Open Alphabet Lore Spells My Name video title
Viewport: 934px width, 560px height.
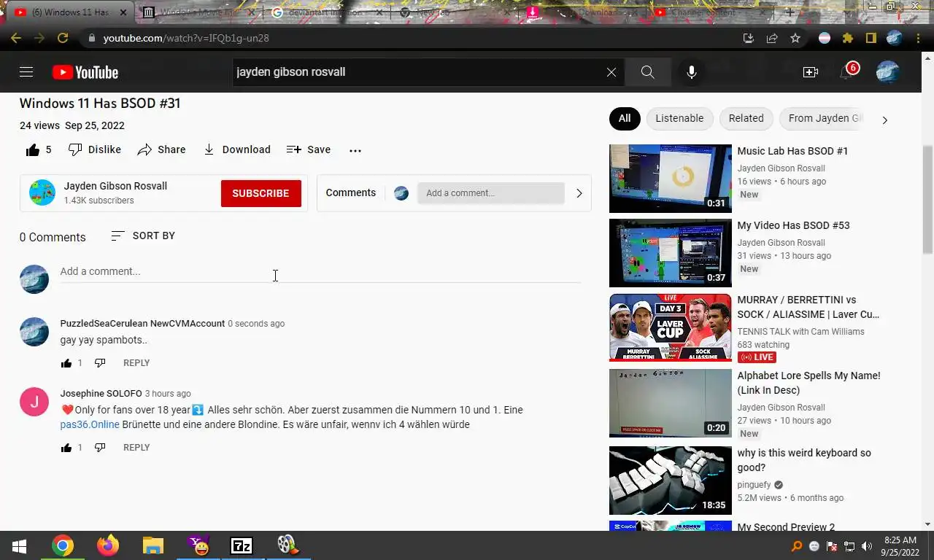tap(808, 383)
